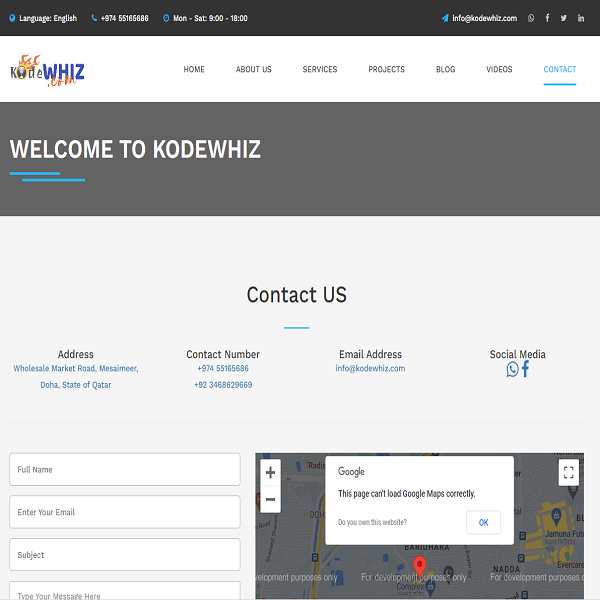Image resolution: width=600 pixels, height=600 pixels.
Task: Click 'Do you own this website?' link
Action: (x=372, y=522)
